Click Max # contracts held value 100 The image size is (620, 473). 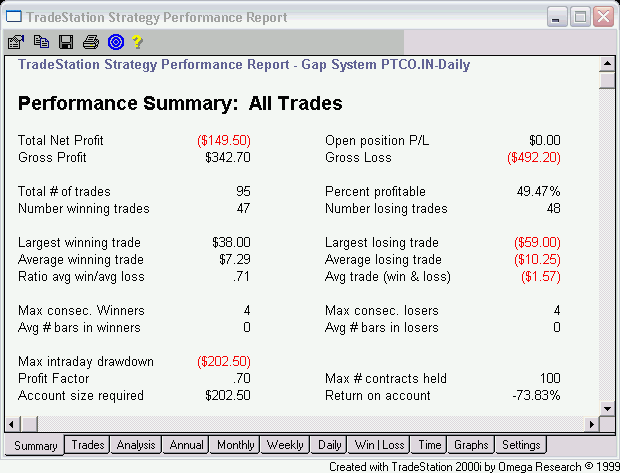pyautogui.click(x=550, y=378)
